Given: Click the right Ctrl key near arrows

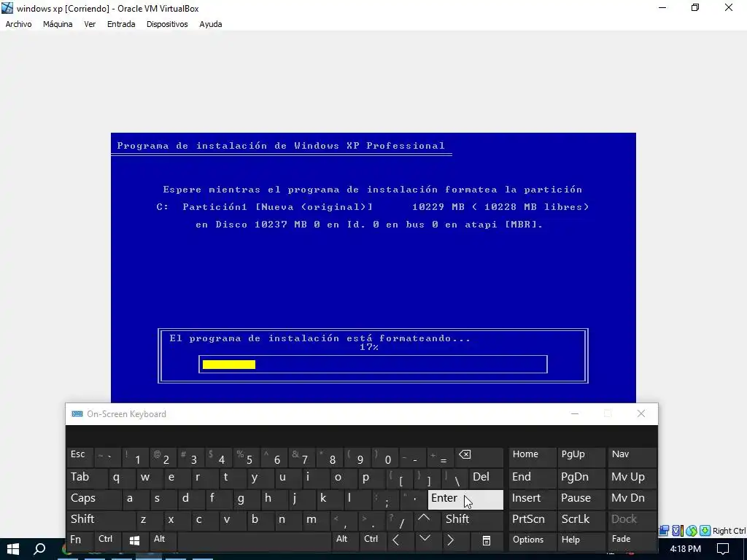Looking at the screenshot, I should pyautogui.click(x=373, y=540).
